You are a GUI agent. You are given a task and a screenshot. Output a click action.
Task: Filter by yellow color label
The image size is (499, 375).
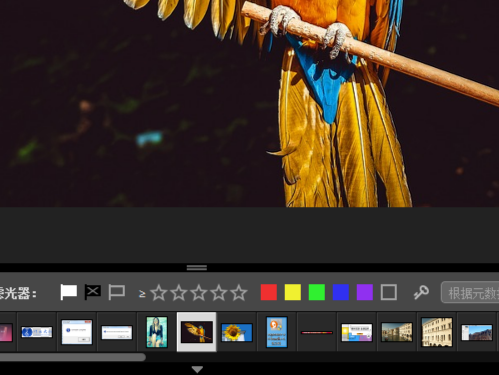(x=293, y=292)
